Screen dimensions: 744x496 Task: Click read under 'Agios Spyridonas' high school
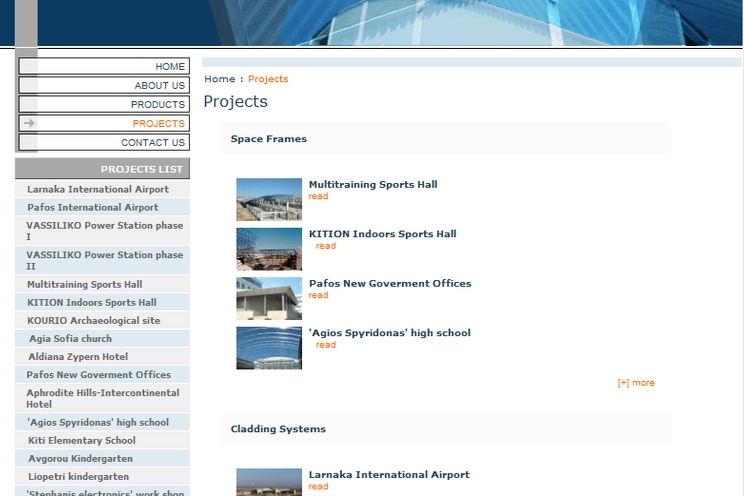tap(326, 345)
